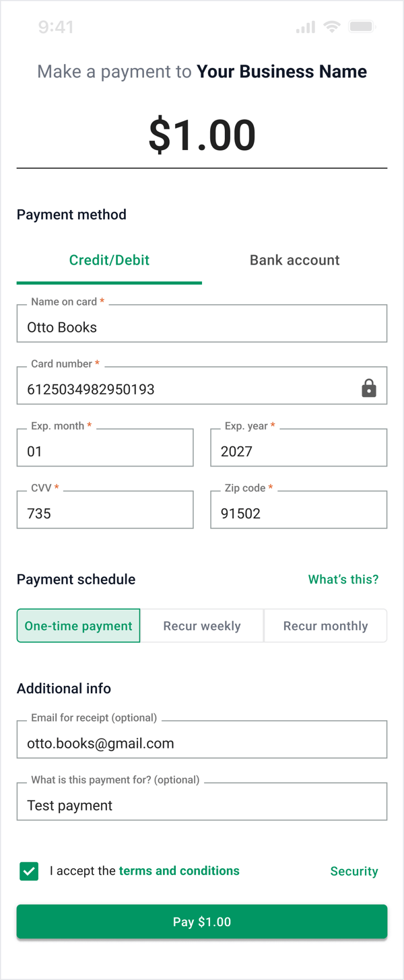Viewport: 404px width, 980px height.
Task: Click the Exp. month field
Action: pos(105,451)
